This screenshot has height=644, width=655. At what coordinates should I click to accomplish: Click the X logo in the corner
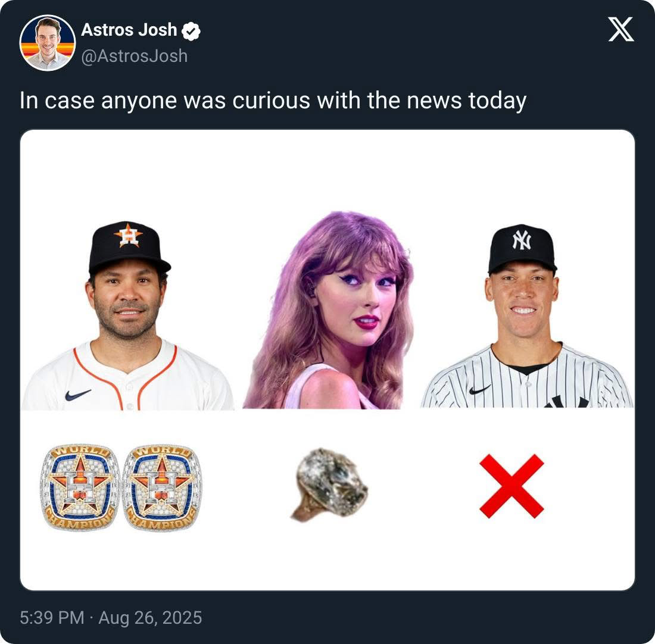(621, 29)
